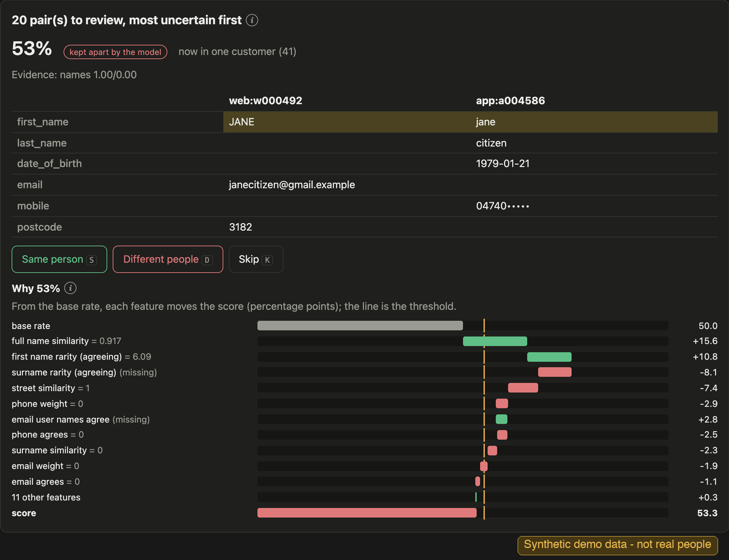Viewport: 729px width, 560px height.
Task: Show info icon next to Why 53%
Action: (70, 288)
